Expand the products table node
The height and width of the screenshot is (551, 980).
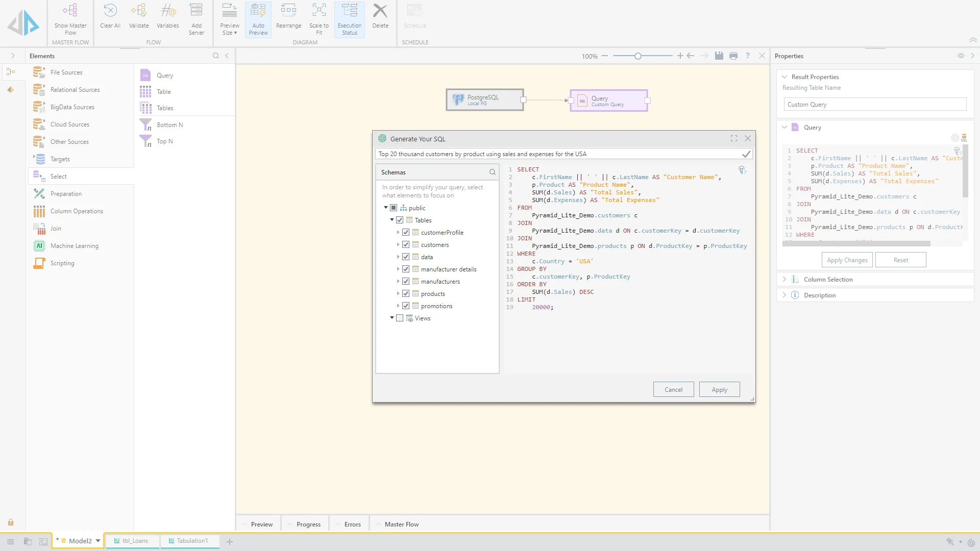[398, 294]
